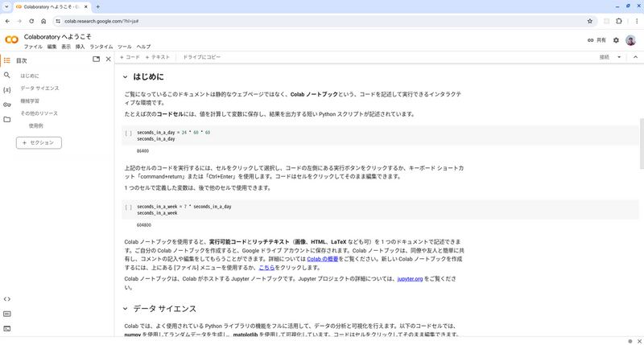
Task: Open the connection options dropdown arrow
Action: click(x=619, y=57)
